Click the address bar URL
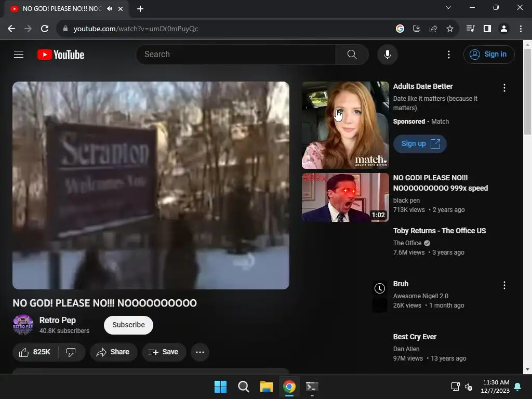The width and height of the screenshot is (532, 399). tap(136, 29)
